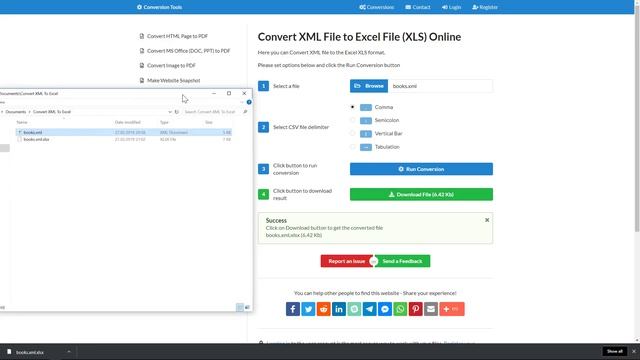
Task: Share via the Skype icon
Action: (354, 309)
